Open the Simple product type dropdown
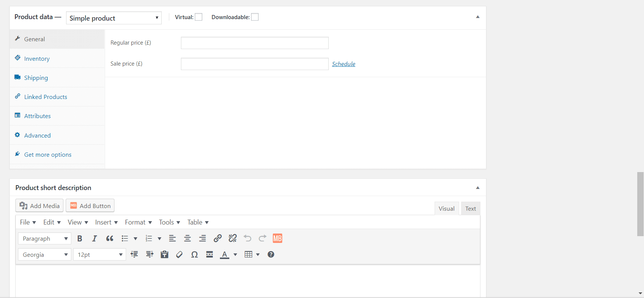The width and height of the screenshot is (644, 298). tap(114, 18)
